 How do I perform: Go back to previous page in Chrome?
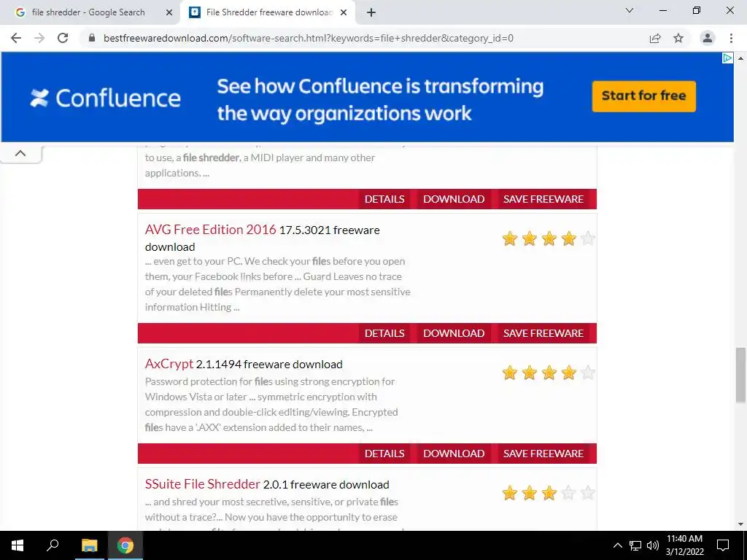click(16, 38)
